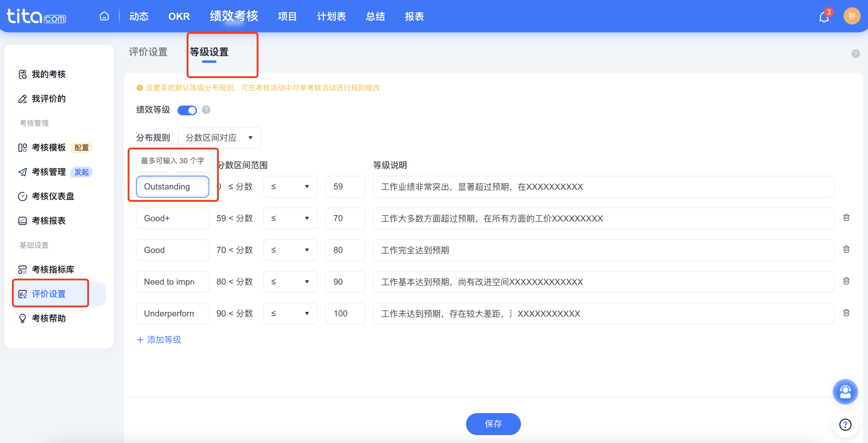Click the 考核帮助 lightbulb icon

pyautogui.click(x=23, y=318)
